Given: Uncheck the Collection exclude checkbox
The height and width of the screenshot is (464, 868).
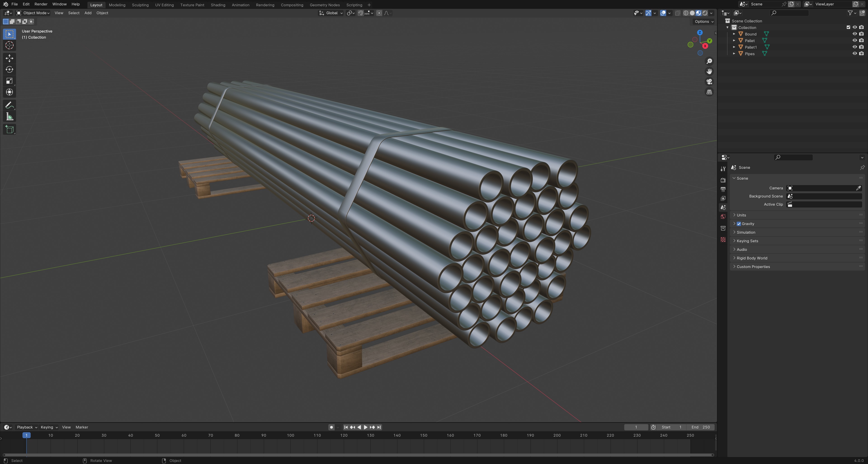Looking at the screenshot, I should (848, 28).
